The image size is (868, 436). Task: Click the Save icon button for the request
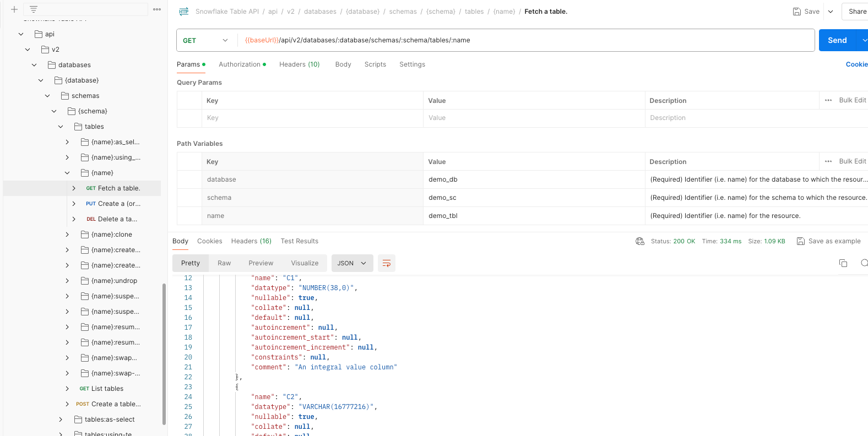click(806, 12)
